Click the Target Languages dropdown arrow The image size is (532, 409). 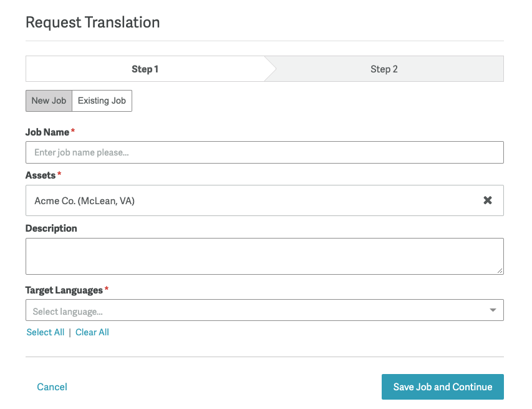click(x=493, y=310)
